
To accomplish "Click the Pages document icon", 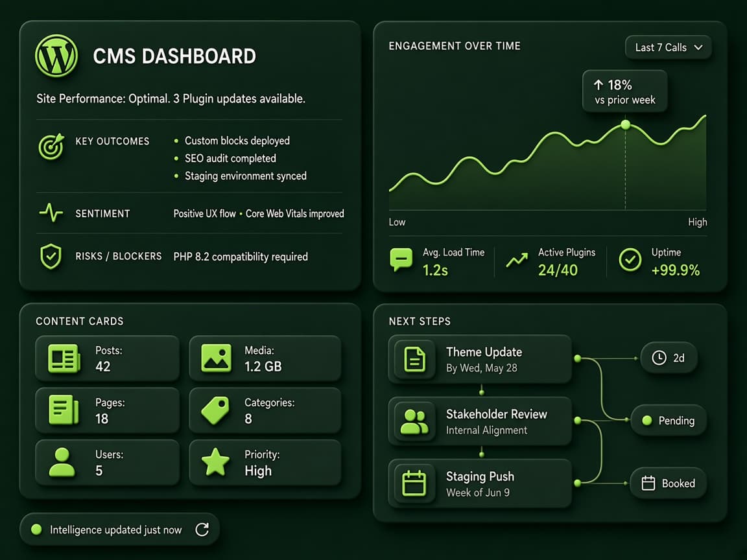I will coord(64,410).
